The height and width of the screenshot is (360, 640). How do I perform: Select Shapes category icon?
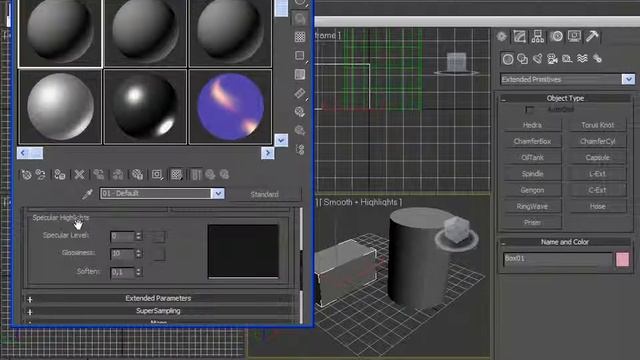click(522, 59)
